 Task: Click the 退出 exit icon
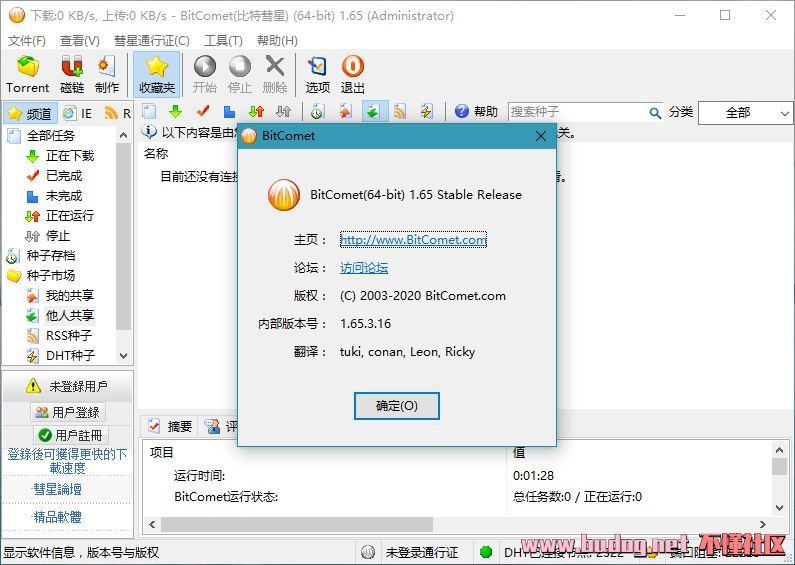tap(353, 74)
